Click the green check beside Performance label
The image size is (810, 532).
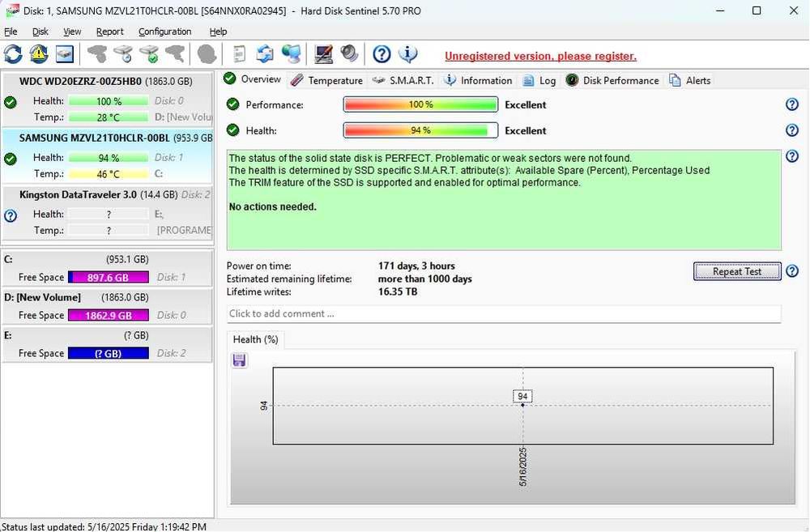(233, 104)
